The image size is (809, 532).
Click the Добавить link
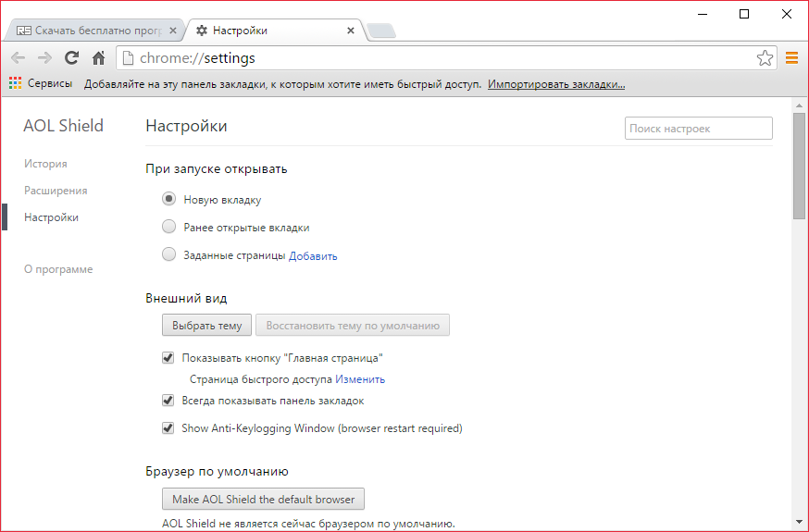point(313,256)
